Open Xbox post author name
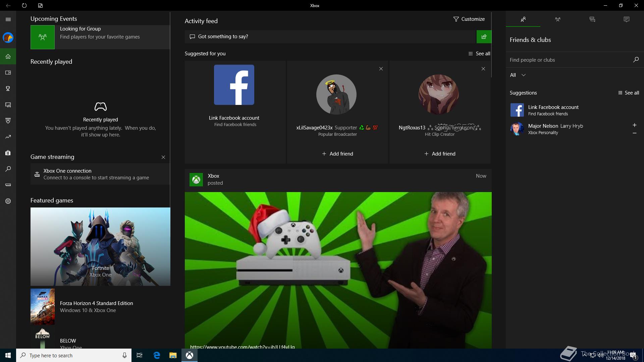The width and height of the screenshot is (644, 362). pos(213,176)
